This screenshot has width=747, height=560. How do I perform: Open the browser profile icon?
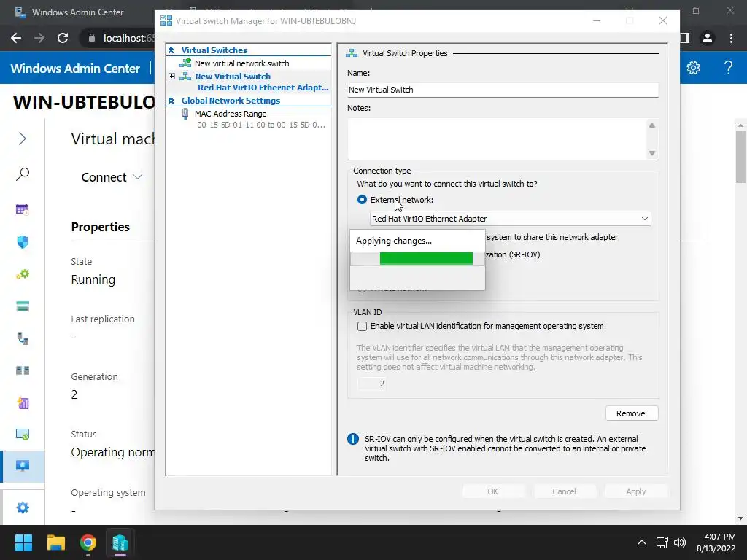708,38
